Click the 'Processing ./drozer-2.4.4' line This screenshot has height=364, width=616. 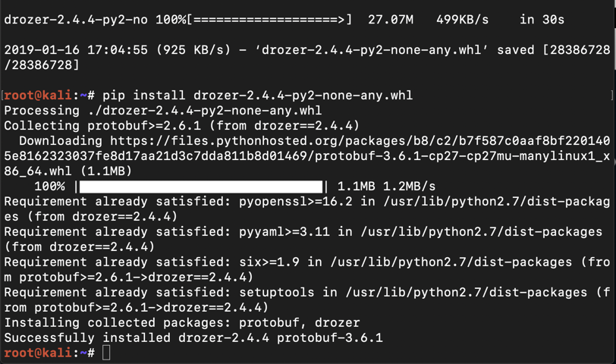(x=162, y=111)
